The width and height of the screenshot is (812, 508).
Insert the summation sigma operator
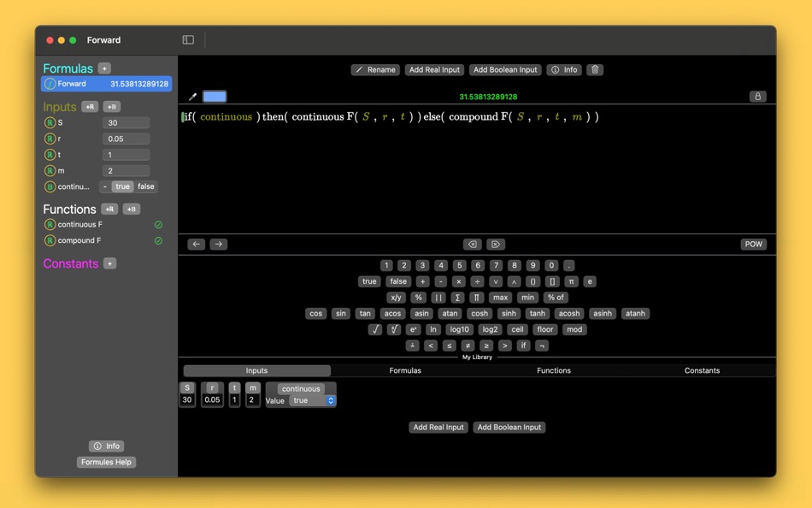coord(457,298)
